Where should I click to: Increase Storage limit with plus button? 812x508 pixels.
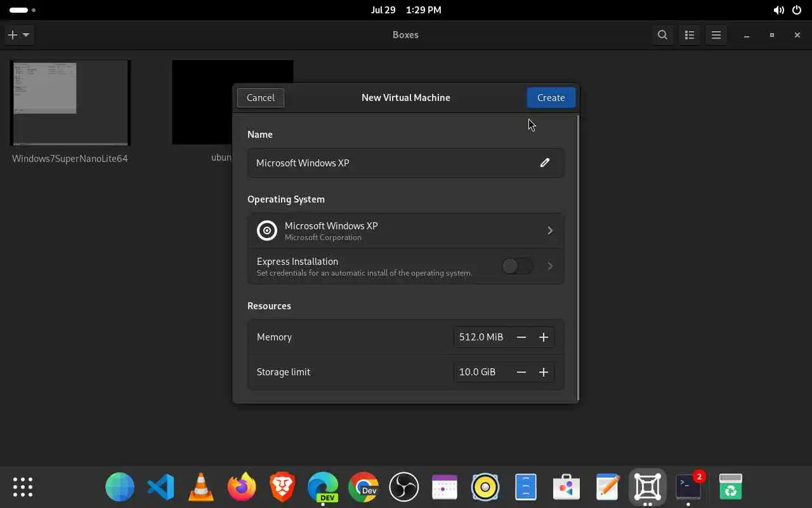(544, 372)
